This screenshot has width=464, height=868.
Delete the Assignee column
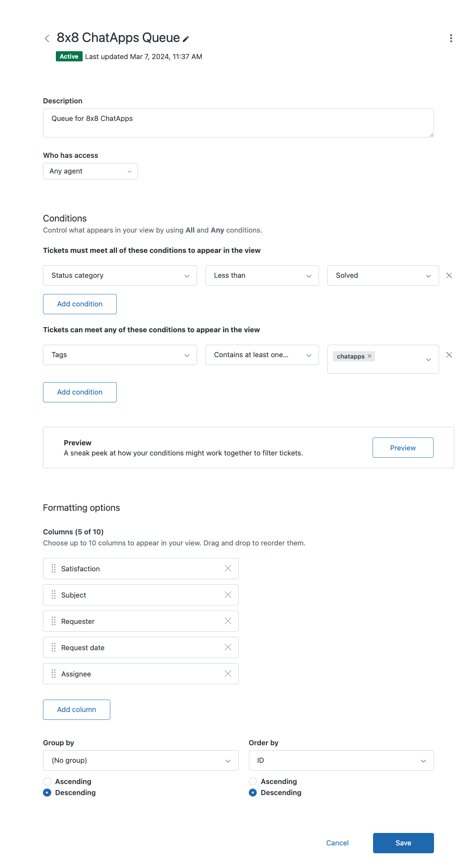click(228, 674)
